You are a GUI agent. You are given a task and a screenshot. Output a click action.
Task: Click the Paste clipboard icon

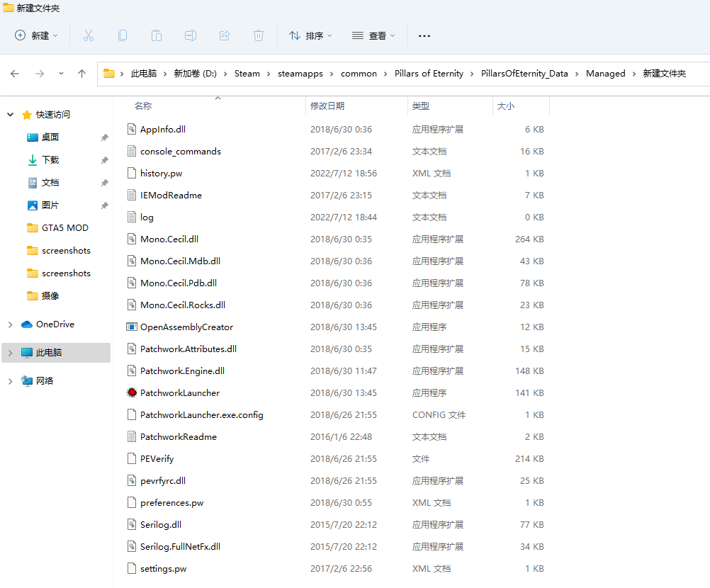(x=156, y=35)
